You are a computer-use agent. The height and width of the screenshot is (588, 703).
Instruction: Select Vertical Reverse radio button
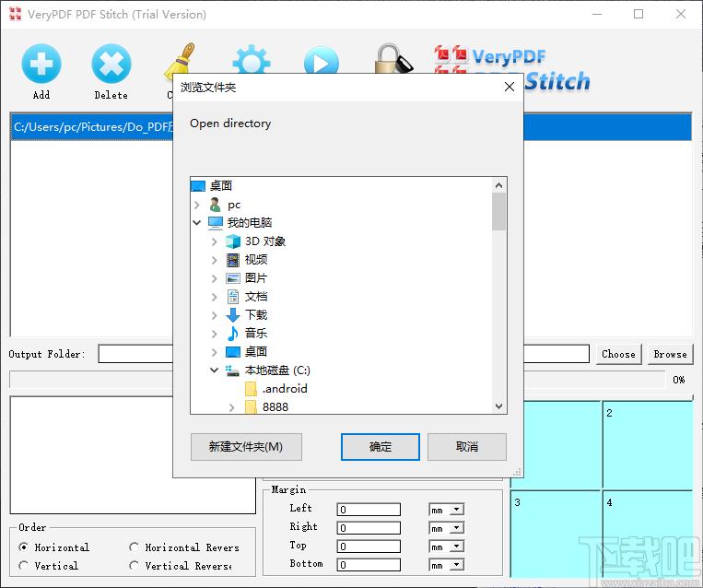tap(134, 566)
